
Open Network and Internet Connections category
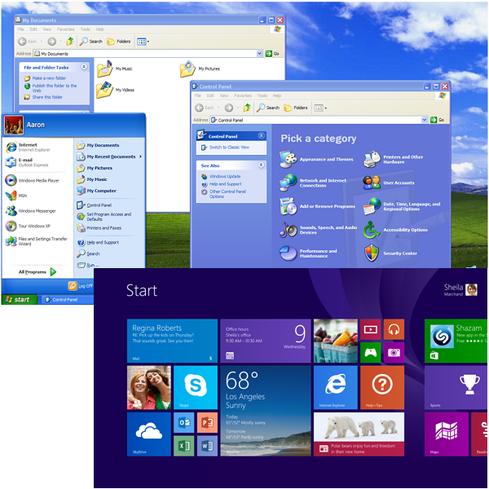coord(313,183)
